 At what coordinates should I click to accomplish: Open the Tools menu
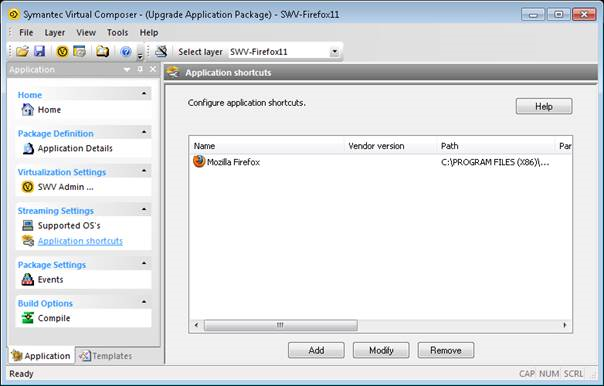[117, 33]
